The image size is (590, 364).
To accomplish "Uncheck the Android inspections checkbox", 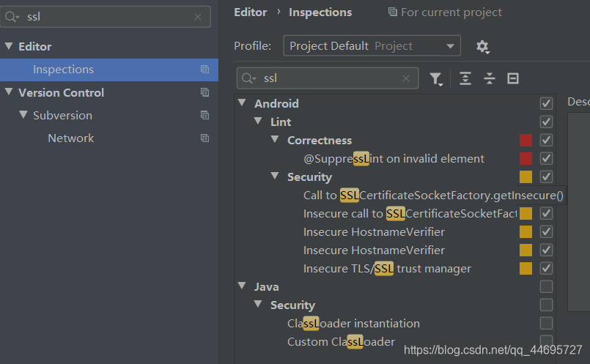I will (x=546, y=103).
